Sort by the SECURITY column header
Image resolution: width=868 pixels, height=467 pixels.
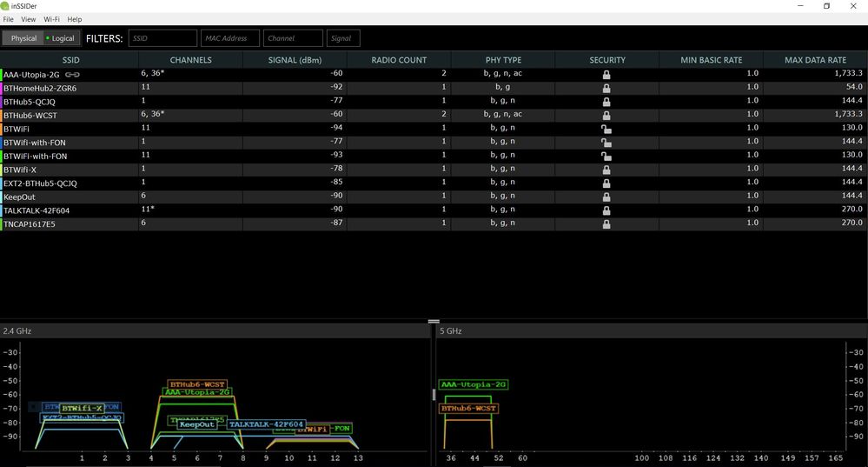pyautogui.click(x=607, y=60)
